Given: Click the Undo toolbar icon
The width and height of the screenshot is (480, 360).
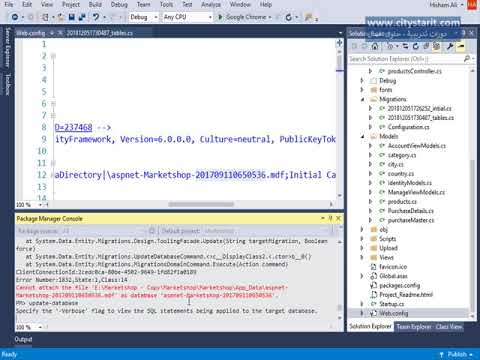Looking at the screenshot, I should click(96, 17).
